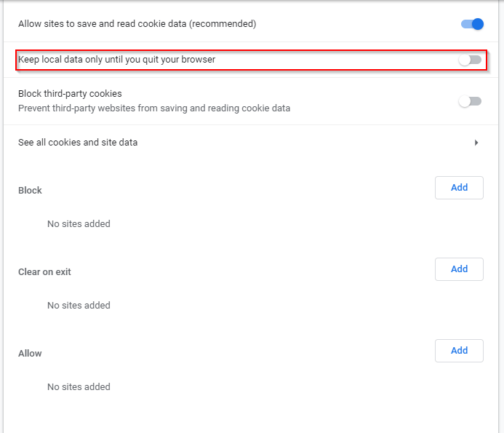The width and height of the screenshot is (504, 433).
Task: Click No sites added under Clear on exit
Action: 79,306
